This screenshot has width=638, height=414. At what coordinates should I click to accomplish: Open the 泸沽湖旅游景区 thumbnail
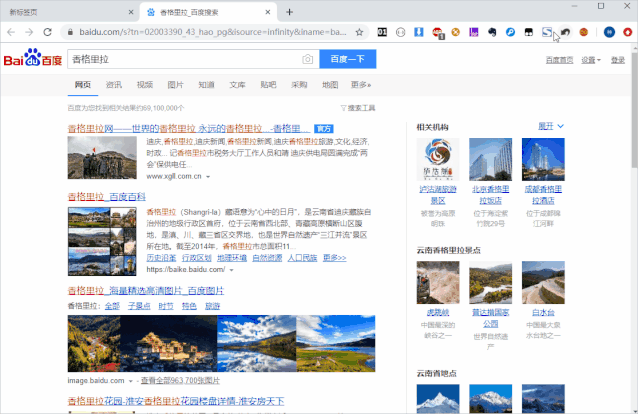tap(438, 159)
